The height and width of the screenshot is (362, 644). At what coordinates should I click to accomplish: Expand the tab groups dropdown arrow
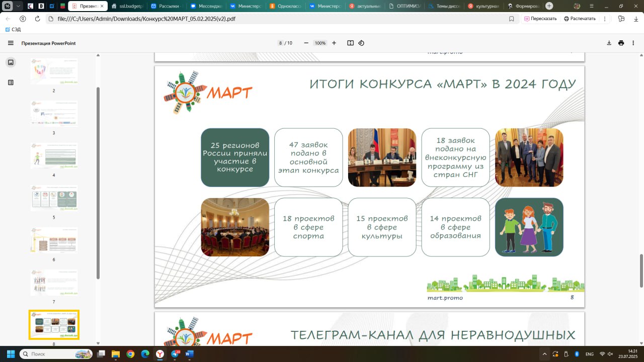19,6
